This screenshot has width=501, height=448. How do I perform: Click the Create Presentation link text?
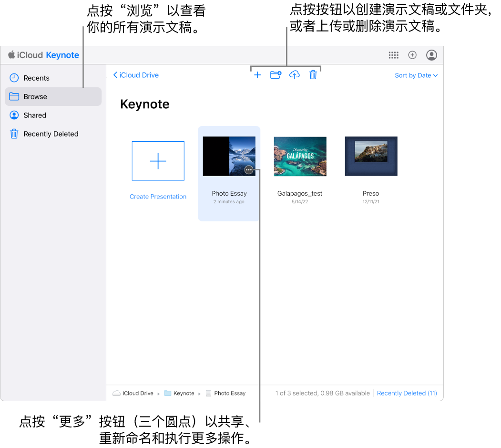point(158,197)
